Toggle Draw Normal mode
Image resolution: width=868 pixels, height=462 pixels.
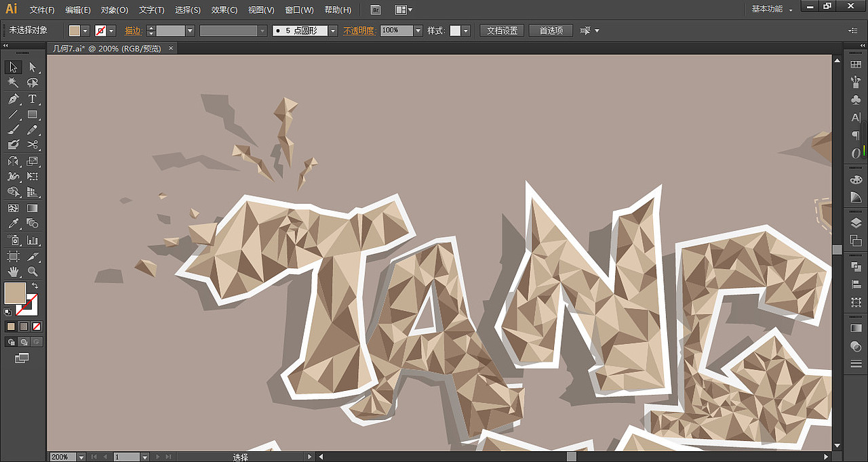pos(11,342)
